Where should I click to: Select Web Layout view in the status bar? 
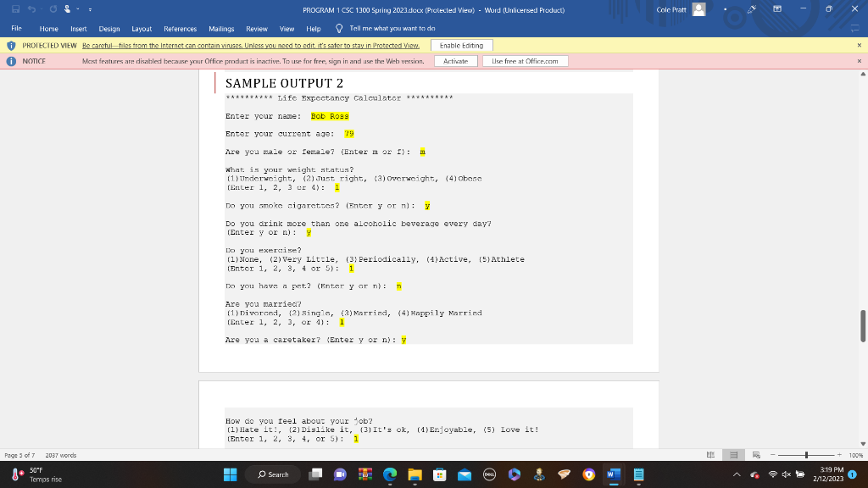coord(757,454)
